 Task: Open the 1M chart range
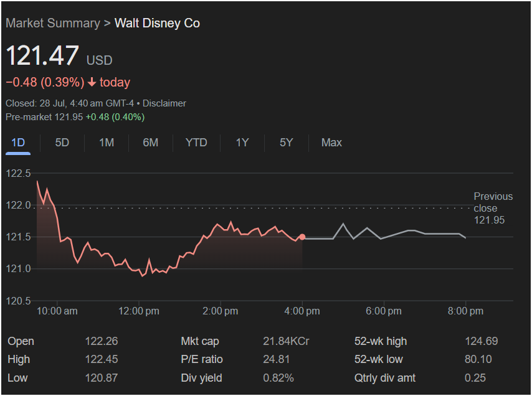click(x=107, y=143)
